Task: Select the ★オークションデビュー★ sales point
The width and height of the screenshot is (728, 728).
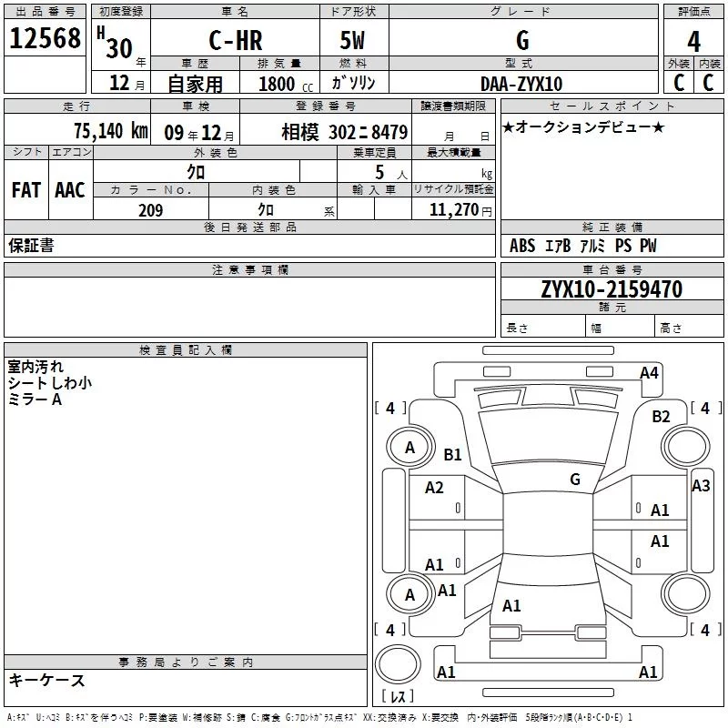Action: tap(583, 126)
